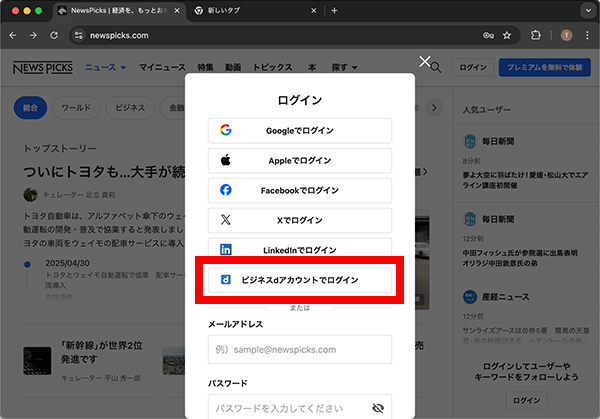Viewport: 600px width, 419px height.
Task: Open password manager key icon
Action: click(488, 36)
